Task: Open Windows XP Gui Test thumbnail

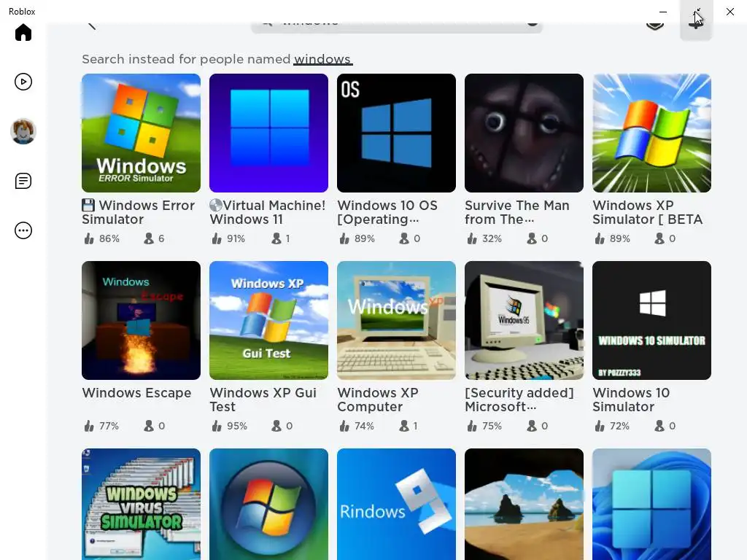Action: pos(268,321)
